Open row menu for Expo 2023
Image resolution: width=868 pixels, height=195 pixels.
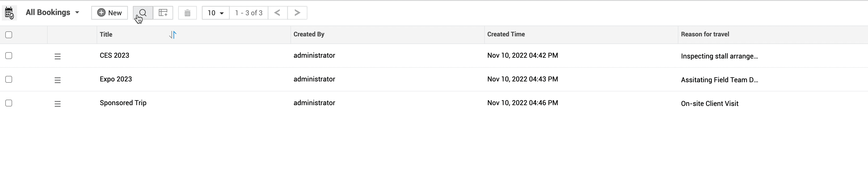pyautogui.click(x=58, y=80)
